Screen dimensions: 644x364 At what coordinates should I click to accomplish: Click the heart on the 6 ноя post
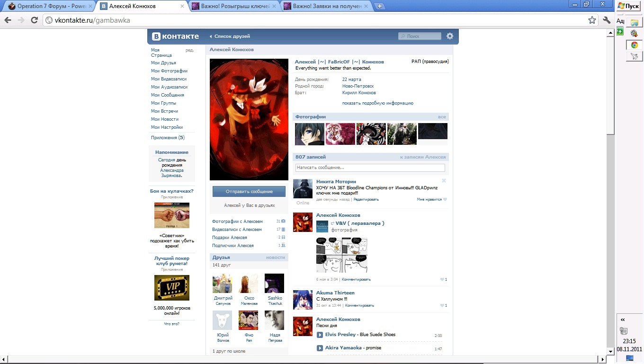pos(442,280)
